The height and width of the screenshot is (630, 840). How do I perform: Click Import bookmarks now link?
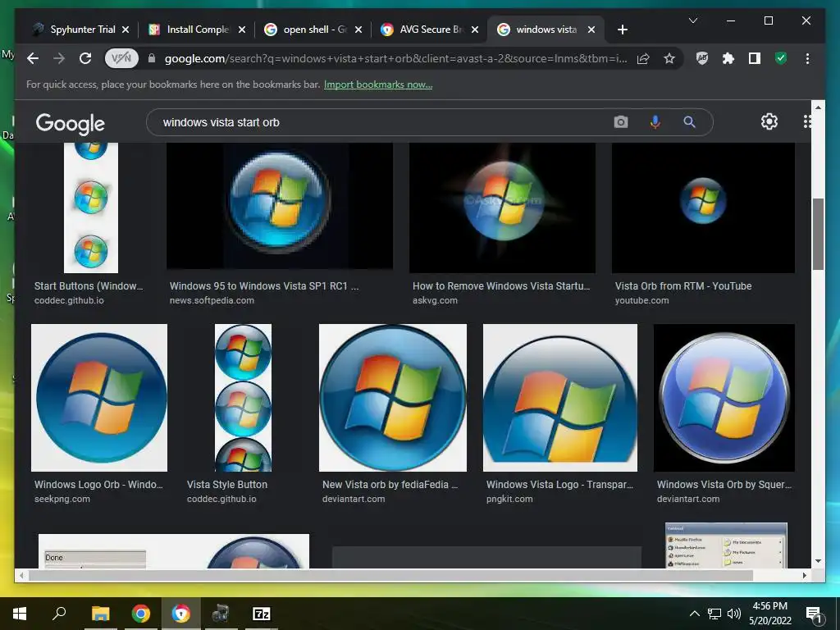pos(378,84)
